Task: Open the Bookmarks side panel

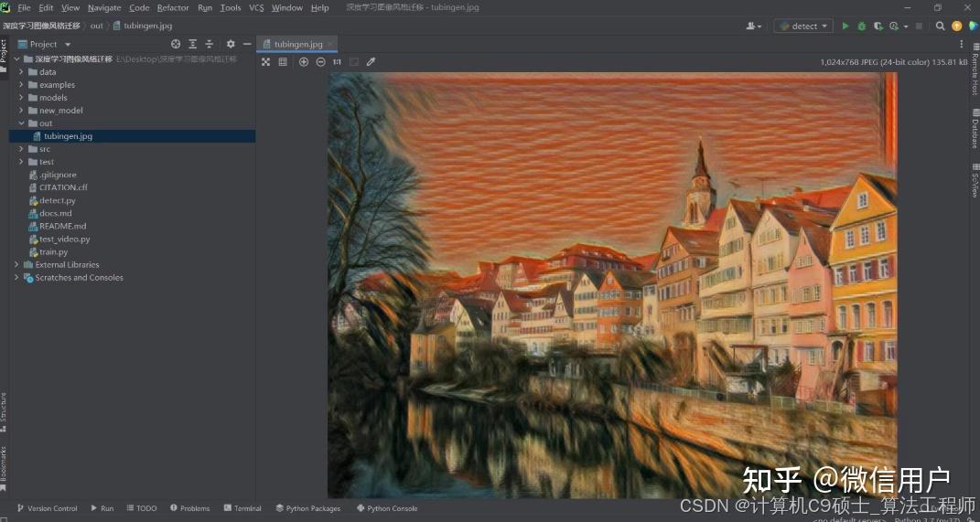Action: pos(4,468)
